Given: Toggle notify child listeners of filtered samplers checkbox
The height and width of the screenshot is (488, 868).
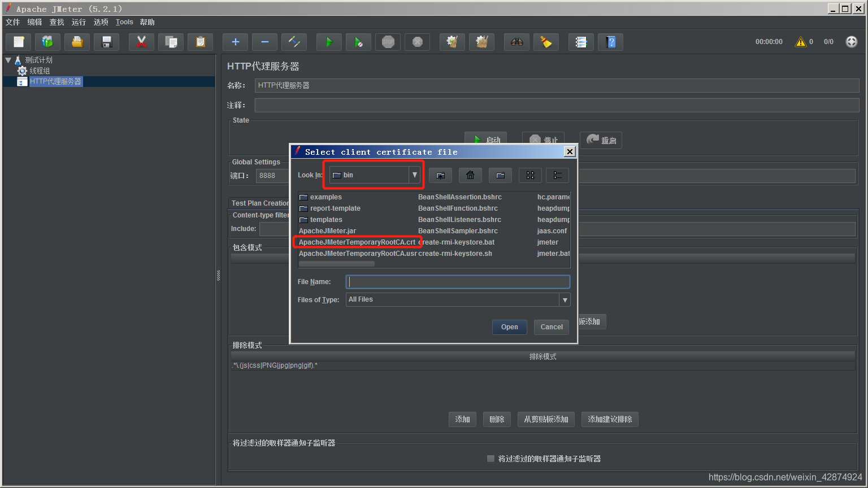Looking at the screenshot, I should tap(491, 459).
